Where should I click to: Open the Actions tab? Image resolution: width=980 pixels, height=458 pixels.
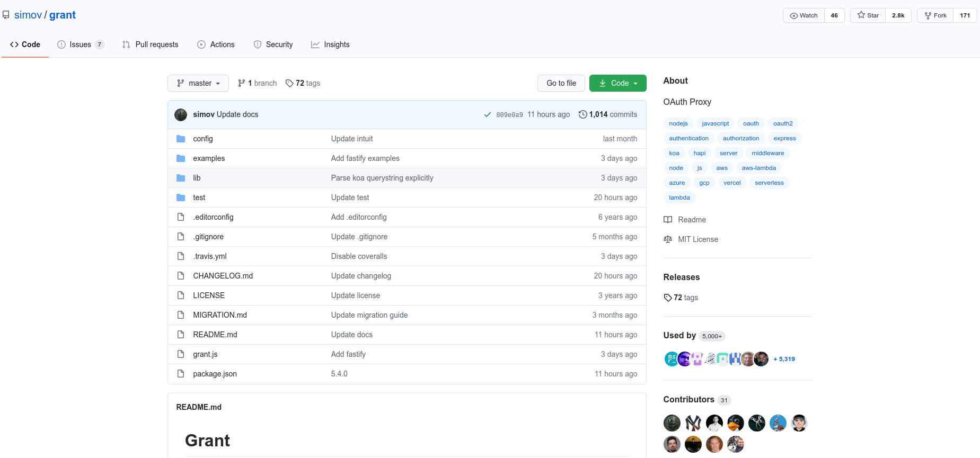coord(216,44)
